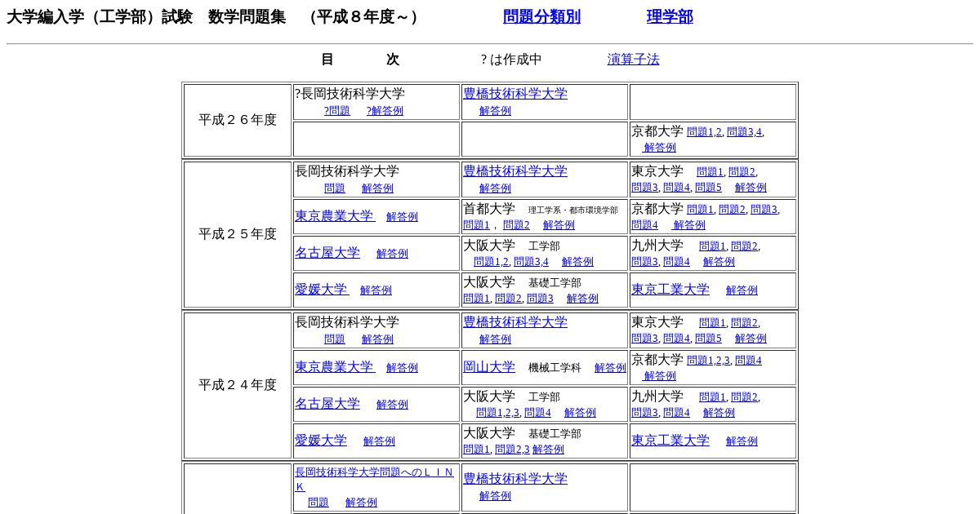The width and height of the screenshot is (980, 514).
Task: Open 解答例 for 平成２５年度 九州大学
Action: 719,262
